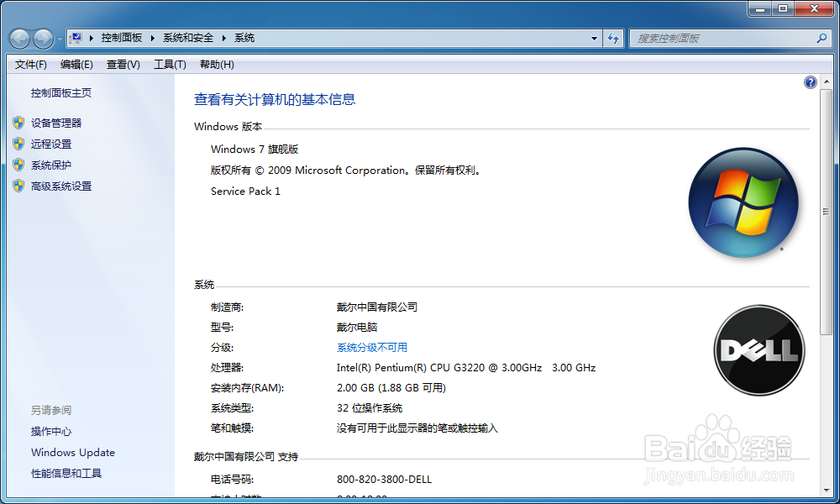The image size is (840, 504).
Task: Expand the arrow after 系统和安全 breadcrumb
Action: [223, 38]
